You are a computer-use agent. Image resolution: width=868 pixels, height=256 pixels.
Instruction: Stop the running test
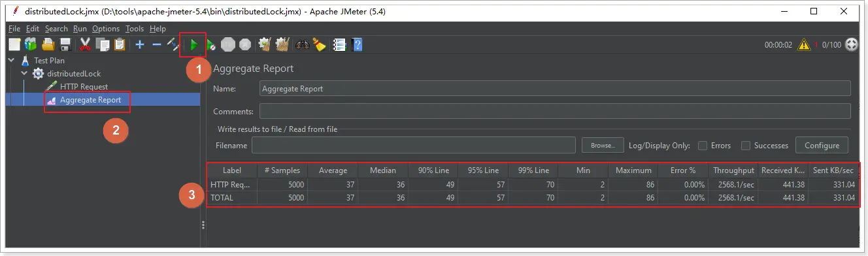[227, 44]
